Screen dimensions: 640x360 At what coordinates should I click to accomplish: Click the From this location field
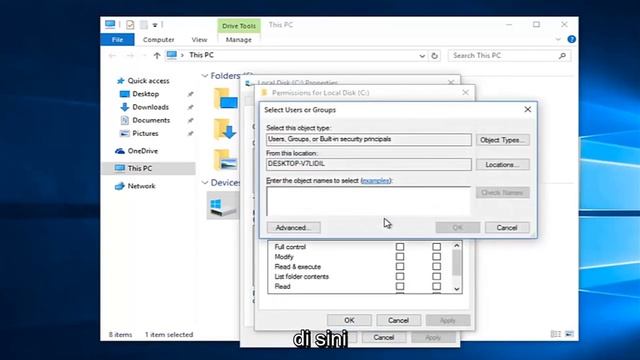[369, 164]
